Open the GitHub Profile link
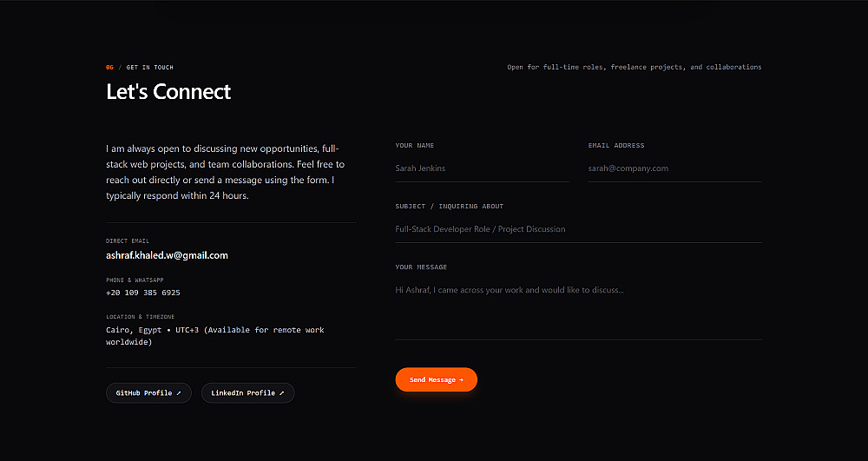The image size is (868, 461). click(148, 393)
